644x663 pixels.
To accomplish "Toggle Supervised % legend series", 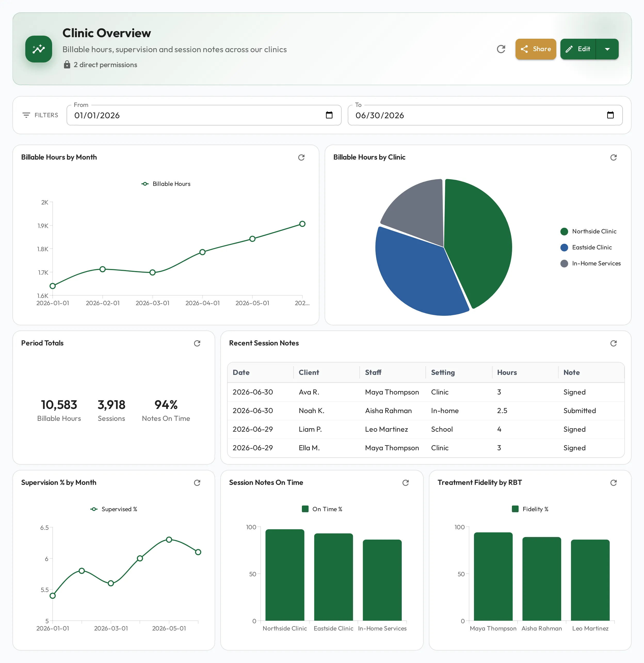I will (114, 509).
